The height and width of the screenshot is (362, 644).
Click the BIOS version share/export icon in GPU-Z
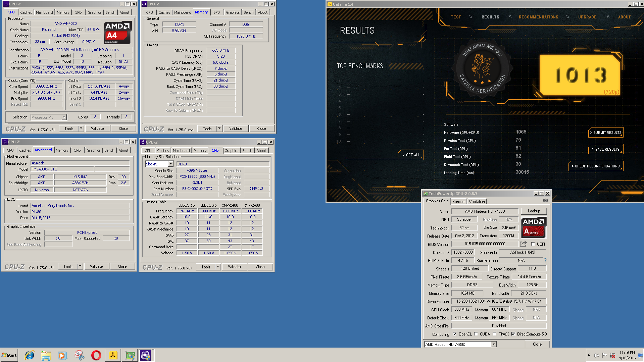[x=523, y=244]
